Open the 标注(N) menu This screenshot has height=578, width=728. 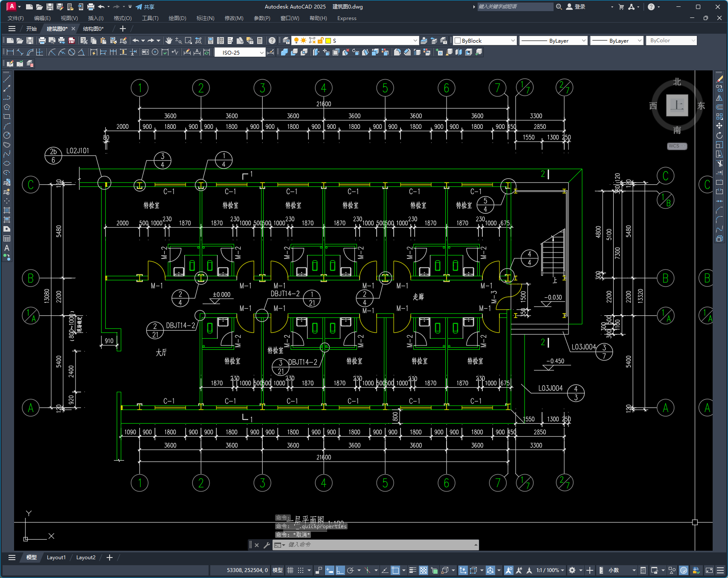coord(206,18)
